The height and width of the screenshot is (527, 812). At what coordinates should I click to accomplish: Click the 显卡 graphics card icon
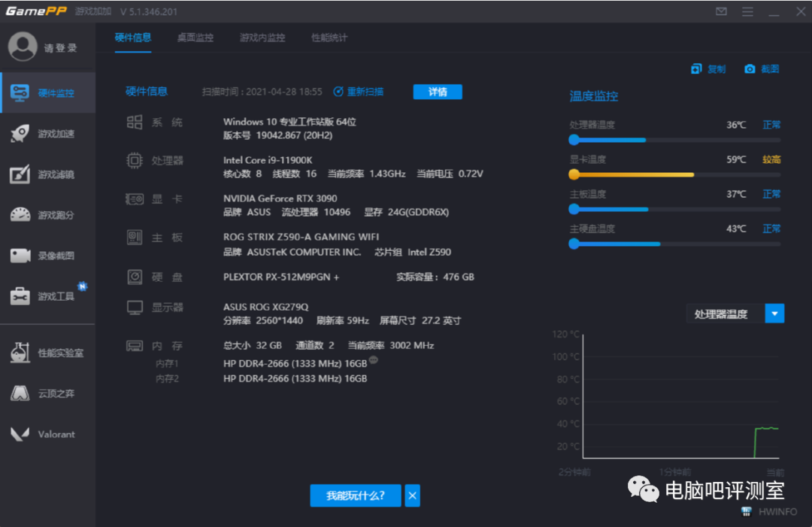[x=135, y=198]
